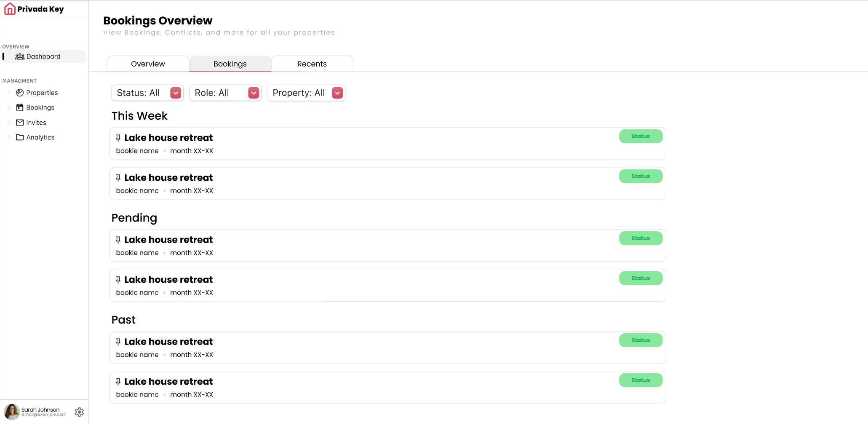This screenshot has height=423, width=868.
Task: Open the first Past Lake house retreat card
Action: pos(387,348)
